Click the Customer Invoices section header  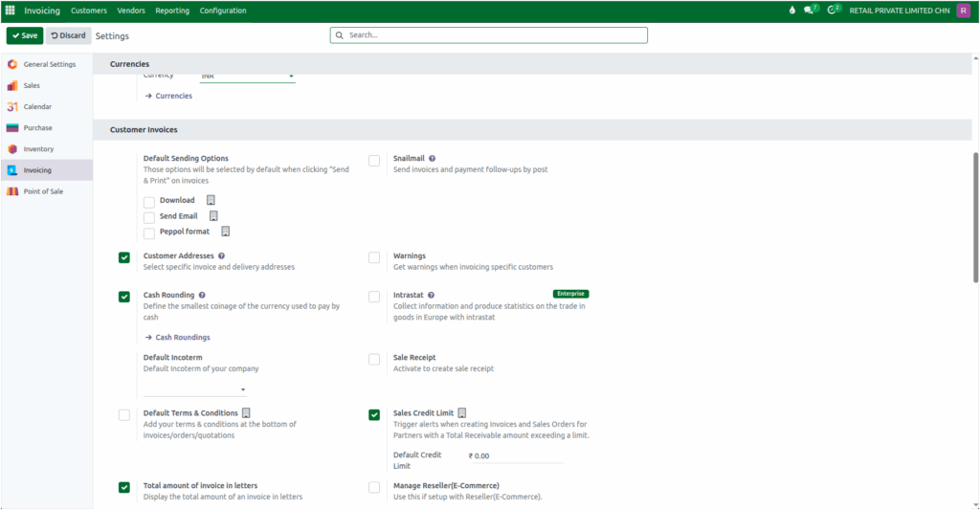coord(532,130)
